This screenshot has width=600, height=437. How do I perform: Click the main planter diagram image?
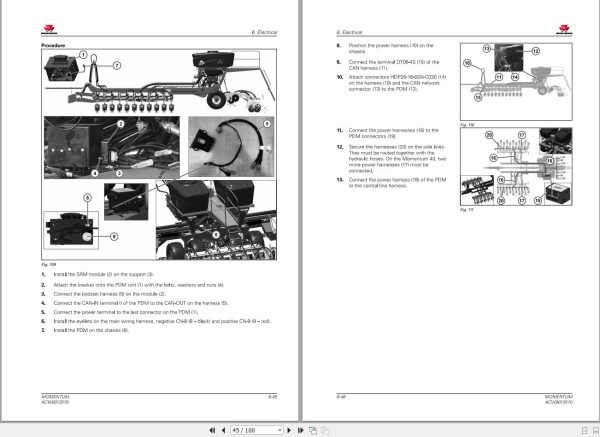click(x=159, y=155)
